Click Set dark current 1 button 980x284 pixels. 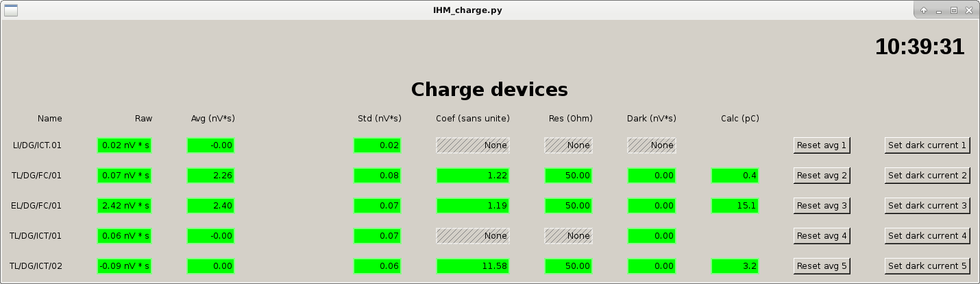(x=927, y=145)
